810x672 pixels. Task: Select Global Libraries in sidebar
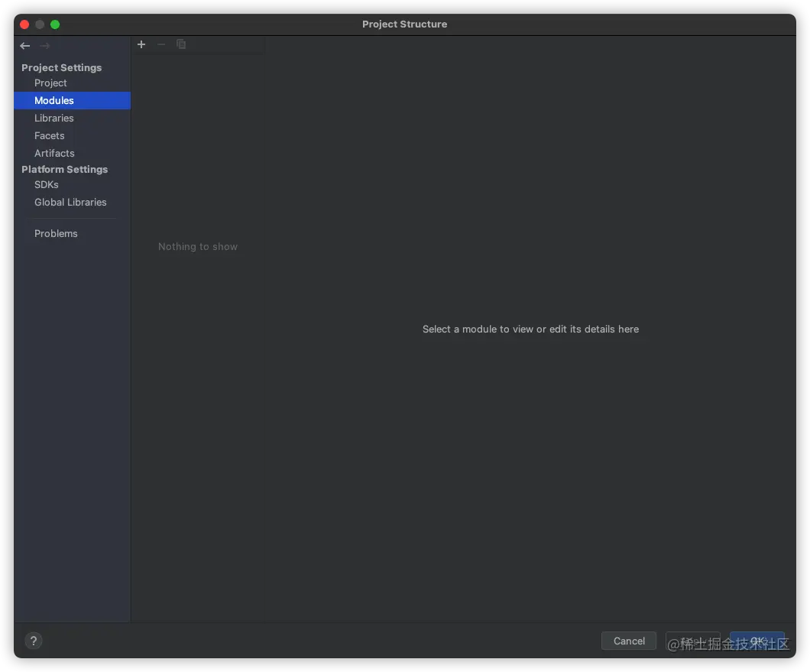point(70,202)
